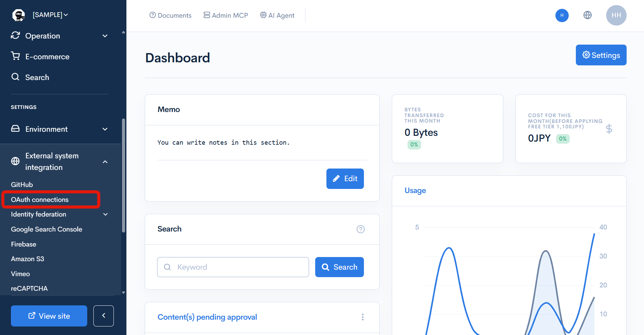Click the language globe icon
Image resolution: width=644 pixels, height=335 pixels.
pyautogui.click(x=587, y=15)
